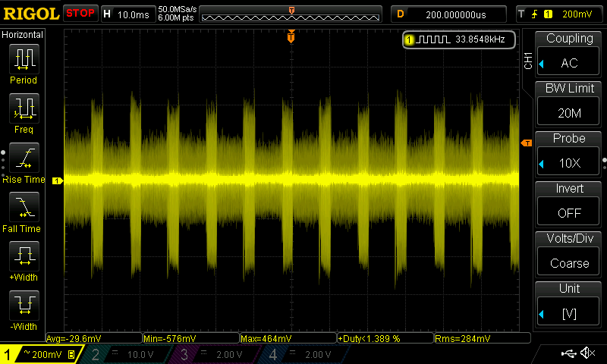Choose the Fall Time measurement icon
607x364 pixels.
click(24, 209)
